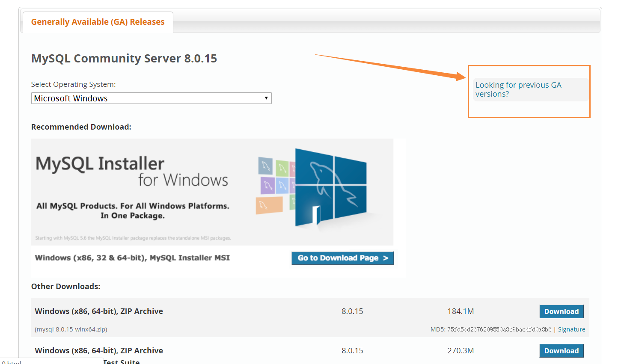Screen dimensions: 618x364
Task: Click the MySQL Installer for Windows banner
Action: tap(212, 192)
